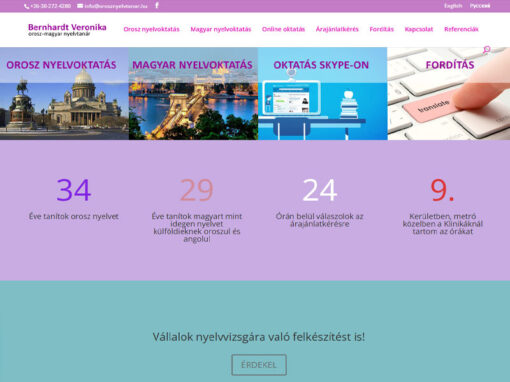Image resolution: width=510 pixels, height=382 pixels.
Task: Click the number 34 counter
Action: point(74,190)
